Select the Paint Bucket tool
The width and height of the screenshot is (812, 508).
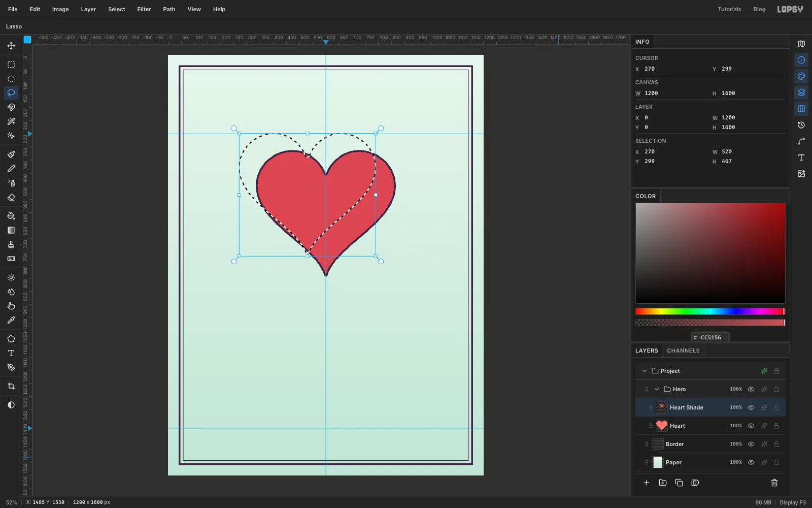[11, 216]
